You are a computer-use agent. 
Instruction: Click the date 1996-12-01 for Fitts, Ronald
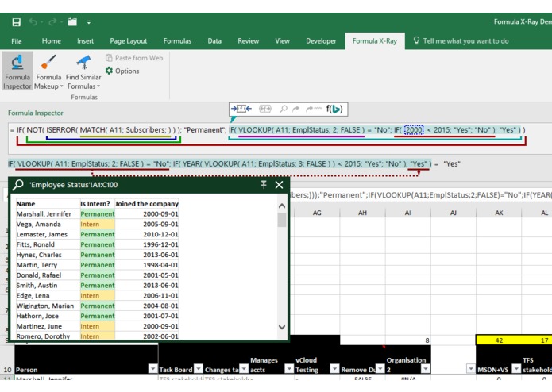tap(160, 244)
